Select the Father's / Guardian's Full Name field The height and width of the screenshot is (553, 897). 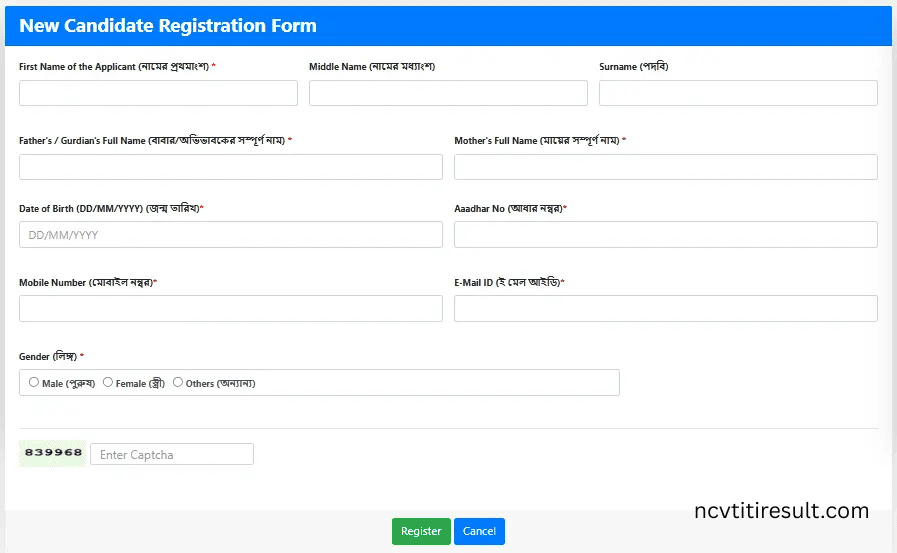[x=230, y=167]
